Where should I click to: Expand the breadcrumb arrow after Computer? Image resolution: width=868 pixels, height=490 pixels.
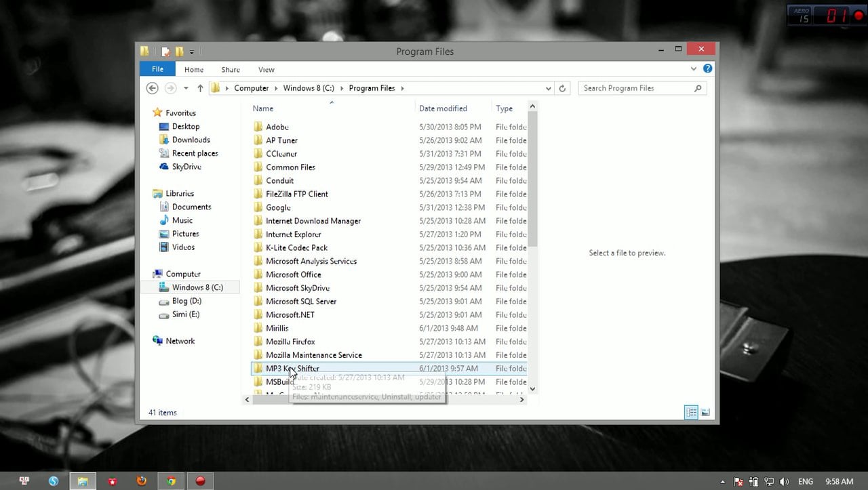tap(275, 88)
